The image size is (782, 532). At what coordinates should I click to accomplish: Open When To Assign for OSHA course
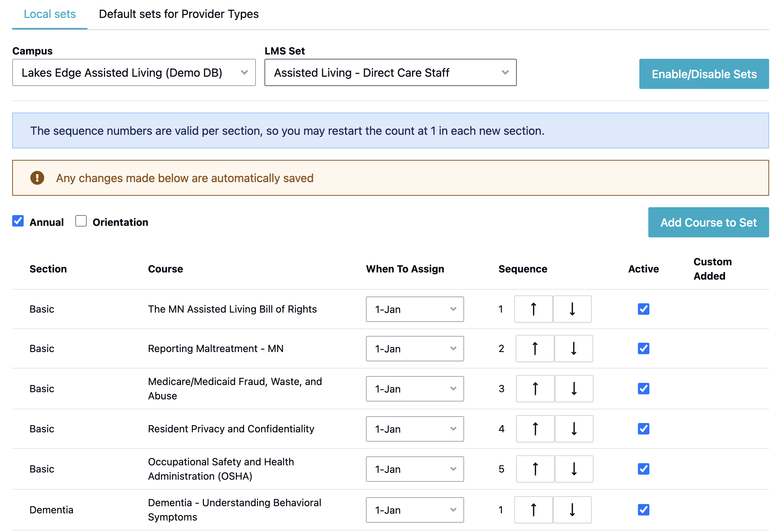coord(415,469)
